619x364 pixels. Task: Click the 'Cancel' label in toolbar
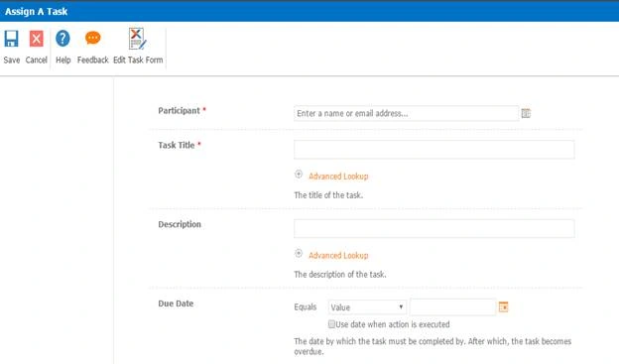coord(37,61)
